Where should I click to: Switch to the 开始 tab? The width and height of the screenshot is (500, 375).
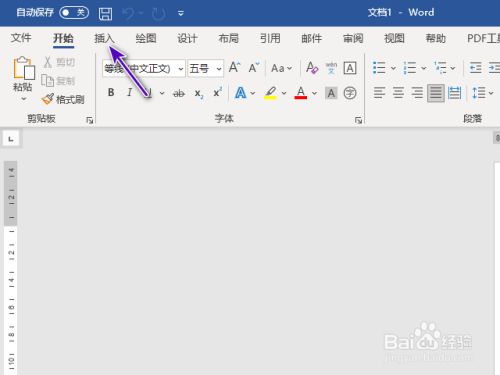point(63,38)
